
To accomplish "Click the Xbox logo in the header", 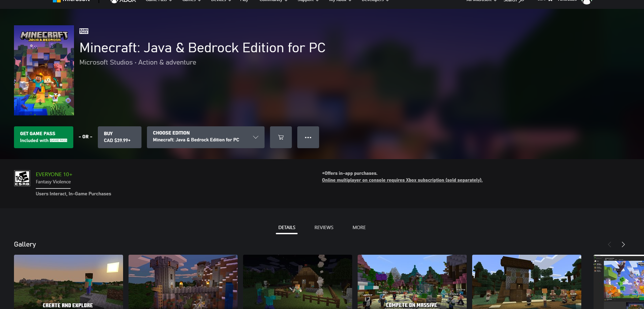I will pos(123,1).
